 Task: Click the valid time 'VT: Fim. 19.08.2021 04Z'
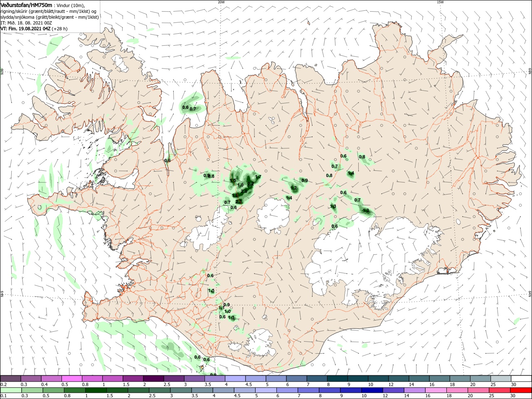pyautogui.click(x=26, y=29)
